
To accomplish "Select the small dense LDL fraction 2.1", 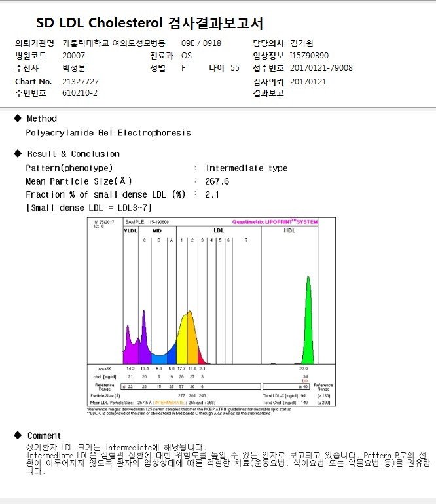I will tap(212, 194).
